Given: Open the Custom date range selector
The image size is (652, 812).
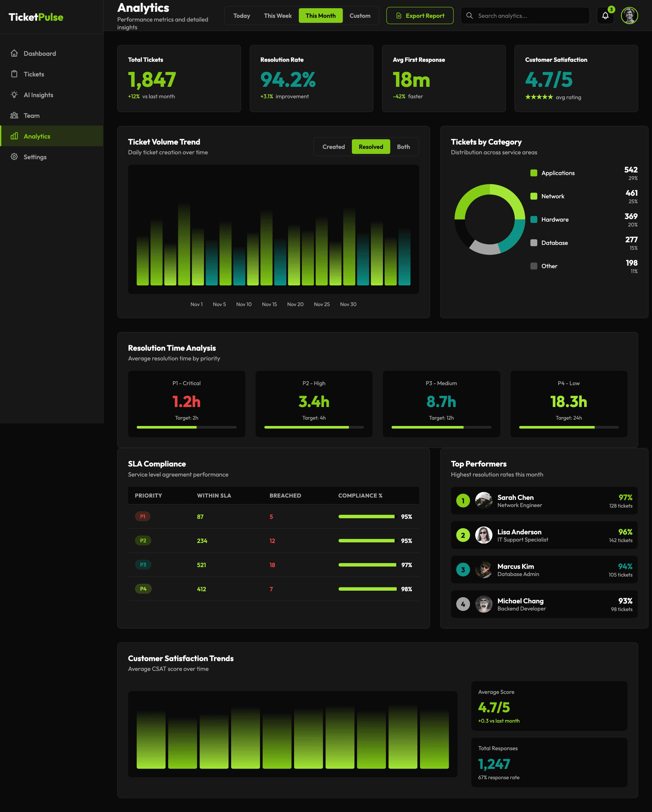Looking at the screenshot, I should pos(360,16).
